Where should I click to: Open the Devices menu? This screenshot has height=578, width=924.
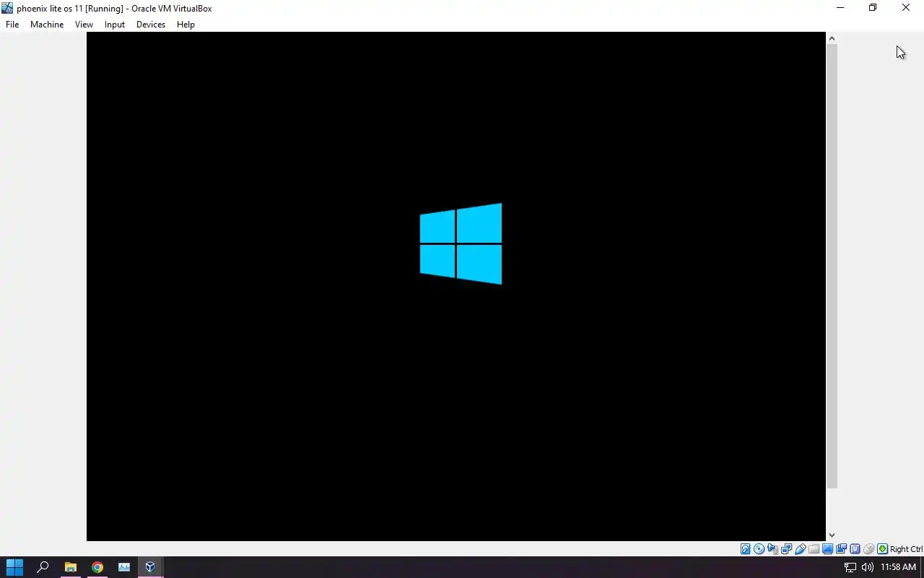(151, 24)
